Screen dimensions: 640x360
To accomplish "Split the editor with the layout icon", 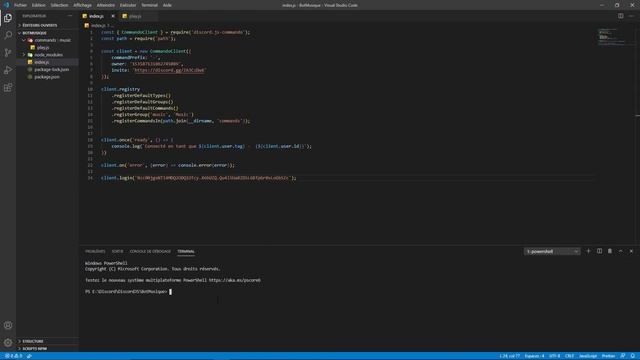I will (x=620, y=16).
